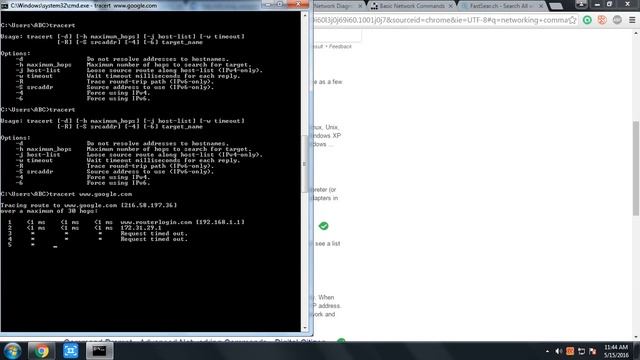Click the 'Tracing route to www.google.com' line

click(x=89, y=205)
